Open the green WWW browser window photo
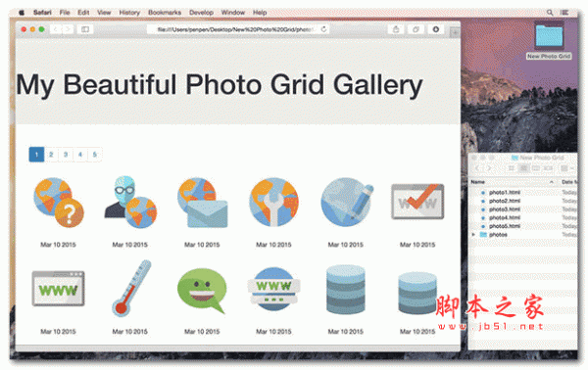Viewport: 588px width, 370px height. tap(58, 289)
